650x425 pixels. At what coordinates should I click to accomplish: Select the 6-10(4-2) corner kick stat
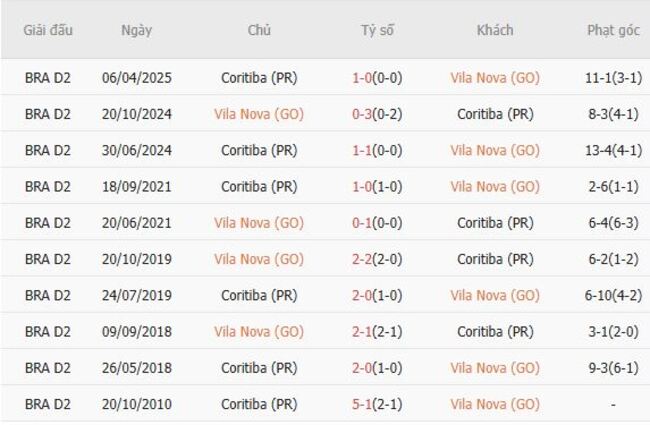613,296
